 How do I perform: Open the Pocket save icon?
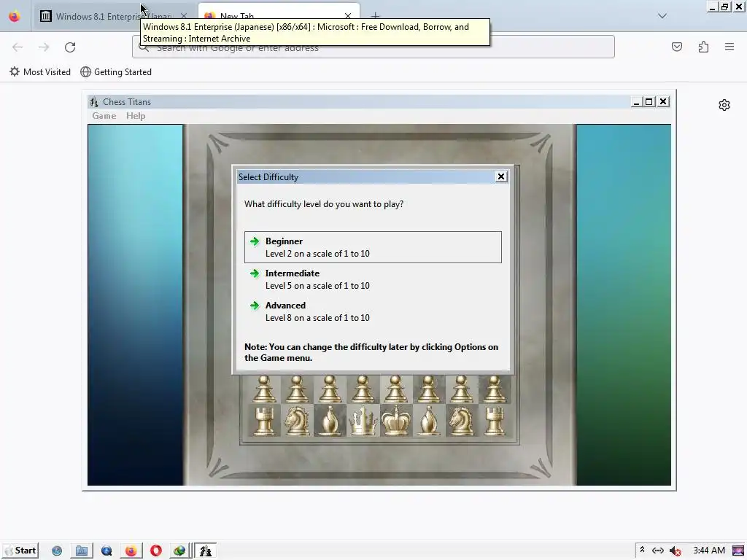677,47
